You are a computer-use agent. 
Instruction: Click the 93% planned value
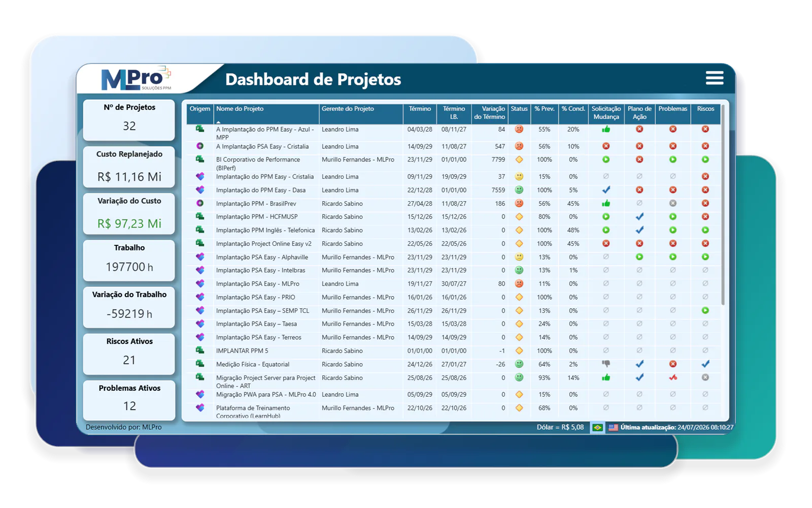[545, 377]
